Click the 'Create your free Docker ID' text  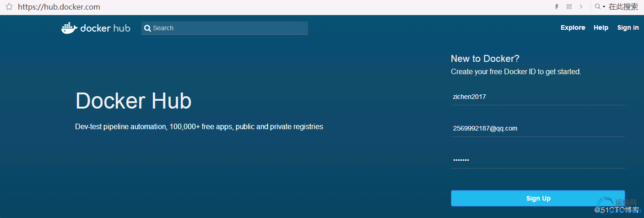pos(516,72)
